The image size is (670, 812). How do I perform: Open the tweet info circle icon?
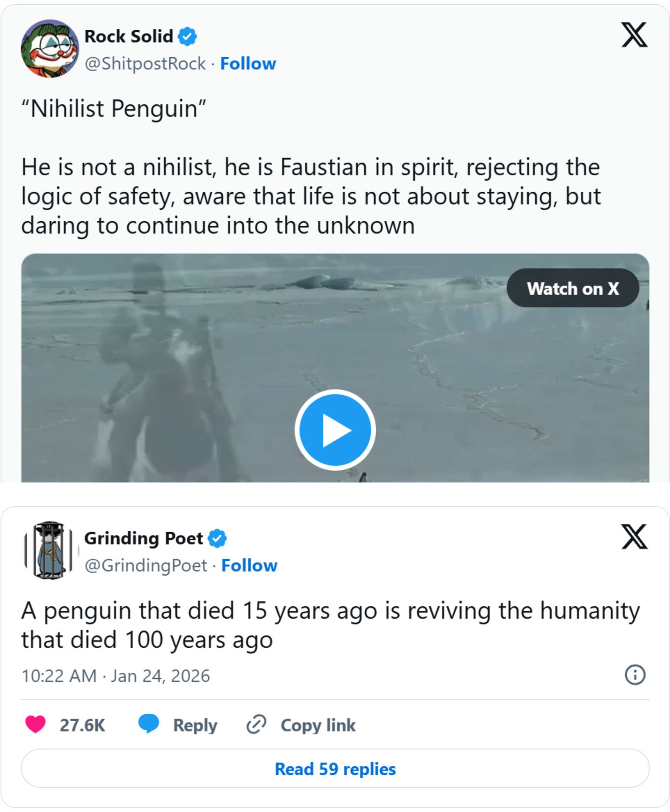pos(634,675)
